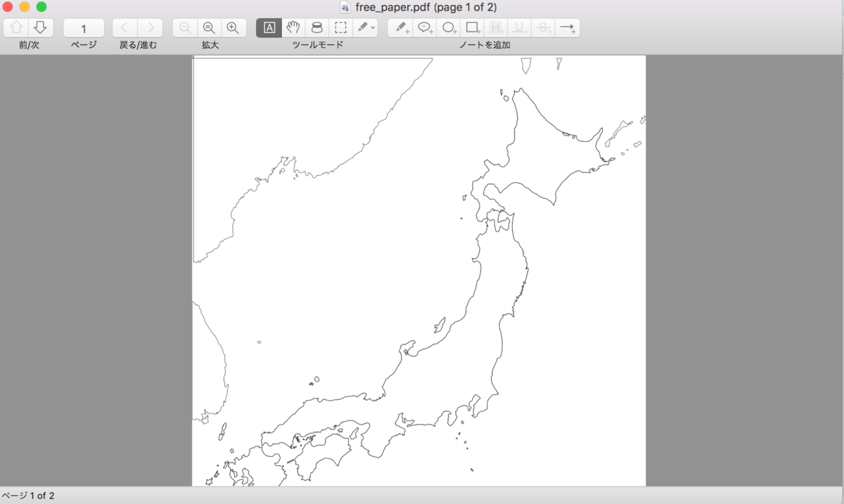Toggle text selection mode
The image size is (844, 504).
click(269, 27)
